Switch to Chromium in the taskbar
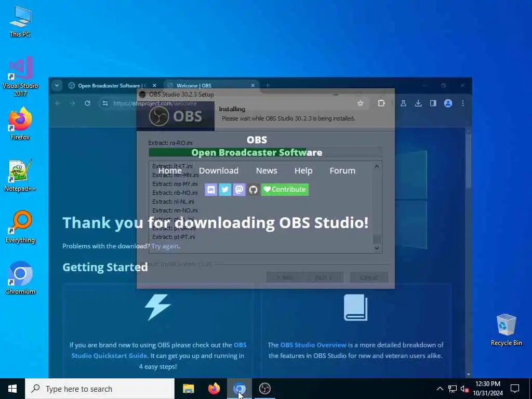Screen dimensions: 532x399 (239, 389)
